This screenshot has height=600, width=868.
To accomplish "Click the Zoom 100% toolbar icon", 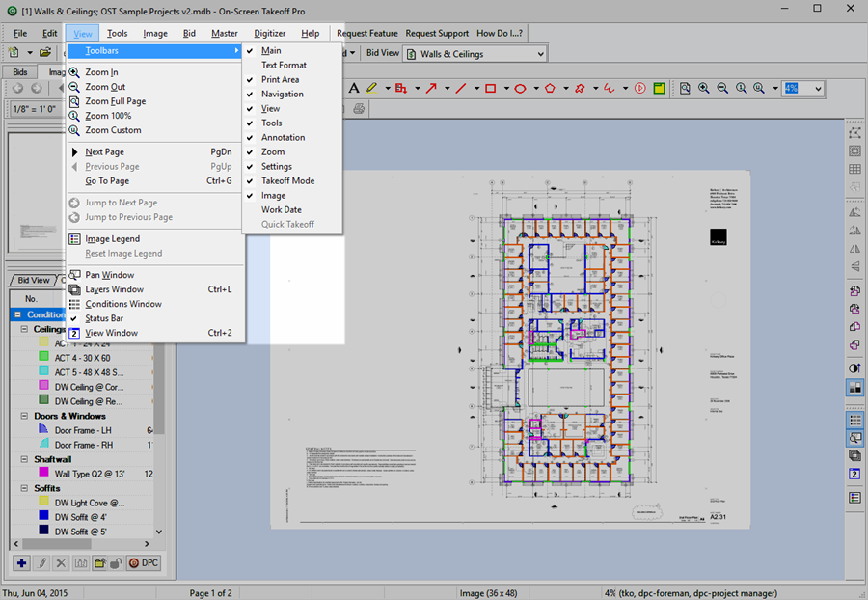I will pyautogui.click(x=742, y=88).
